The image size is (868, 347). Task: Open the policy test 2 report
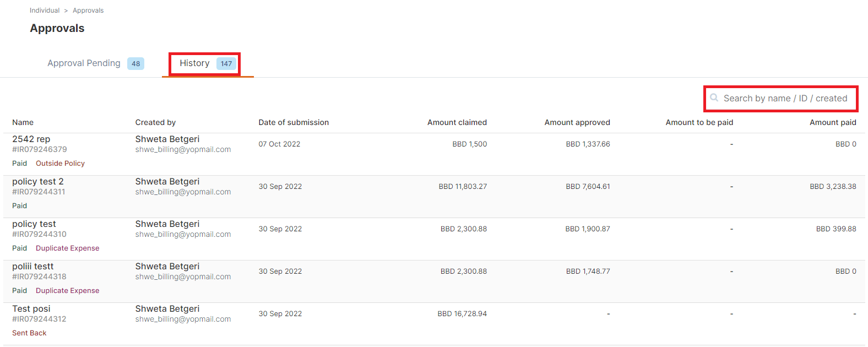click(38, 182)
